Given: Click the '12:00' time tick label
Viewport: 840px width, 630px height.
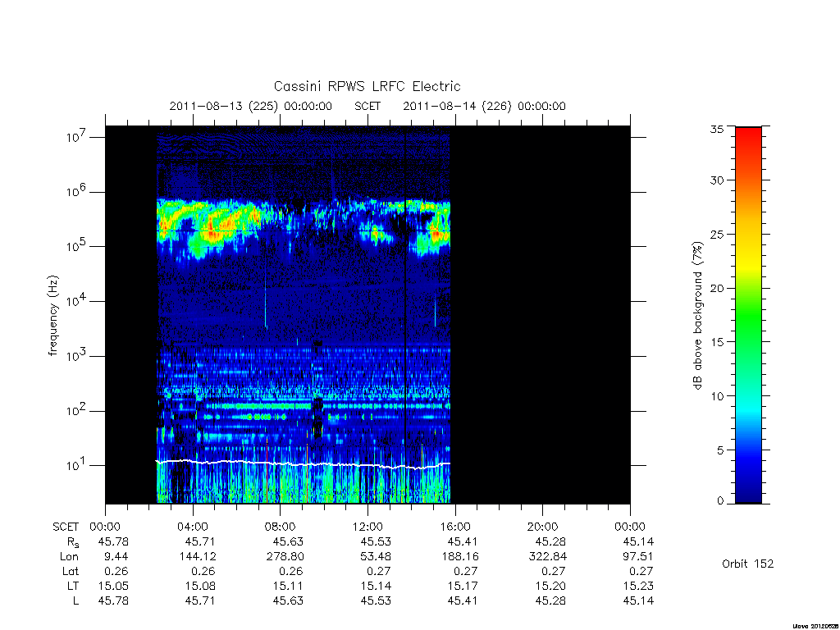Looking at the screenshot, I should tap(367, 527).
